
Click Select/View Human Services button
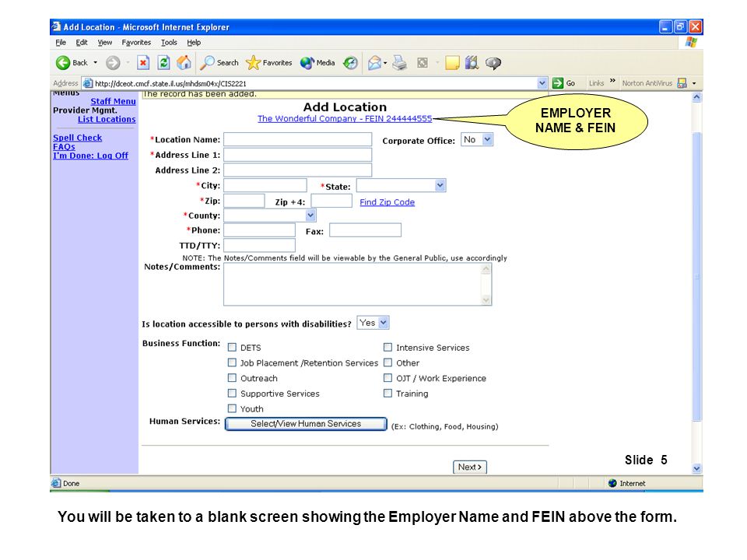tap(306, 424)
